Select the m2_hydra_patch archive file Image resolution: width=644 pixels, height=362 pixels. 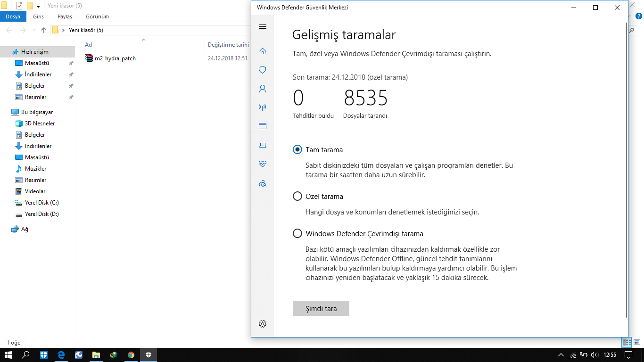point(110,58)
